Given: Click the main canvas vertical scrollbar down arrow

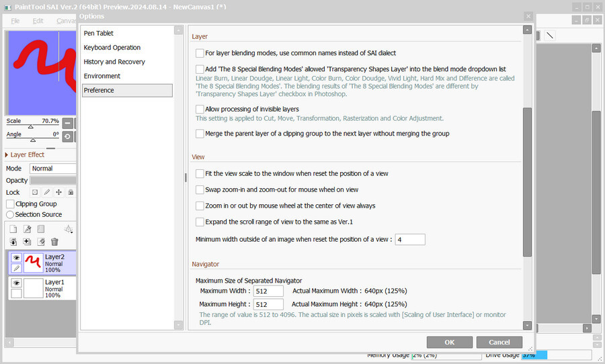Looking at the screenshot, I should pyautogui.click(x=596, y=319).
